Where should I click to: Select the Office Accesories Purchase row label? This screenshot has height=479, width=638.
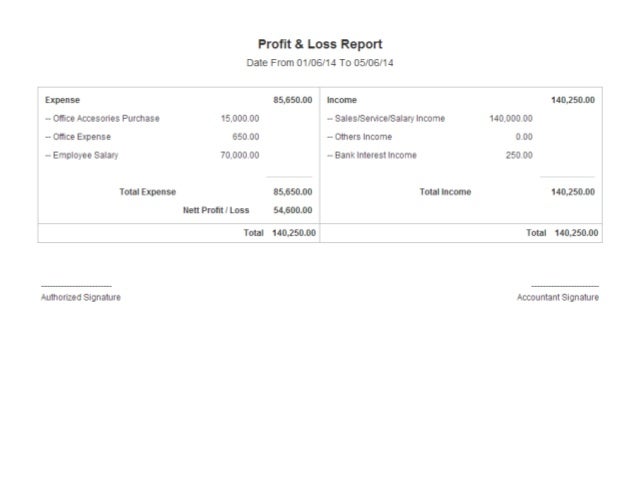102,118
